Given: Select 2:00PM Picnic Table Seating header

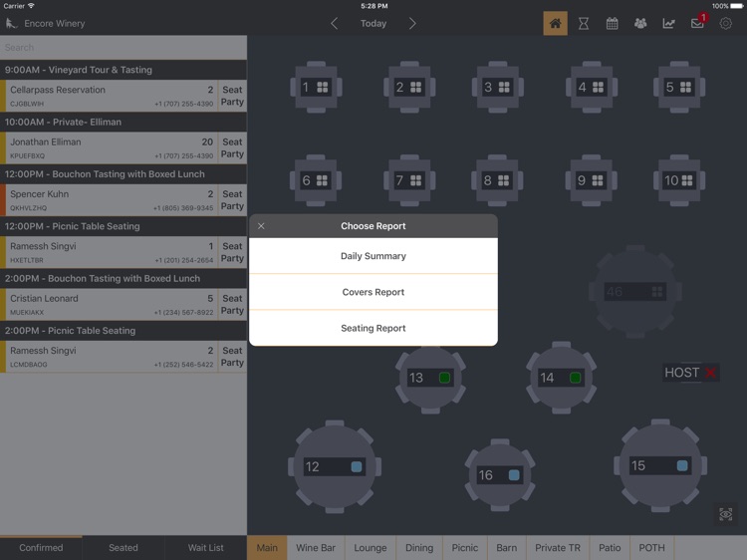Looking at the screenshot, I should point(124,331).
